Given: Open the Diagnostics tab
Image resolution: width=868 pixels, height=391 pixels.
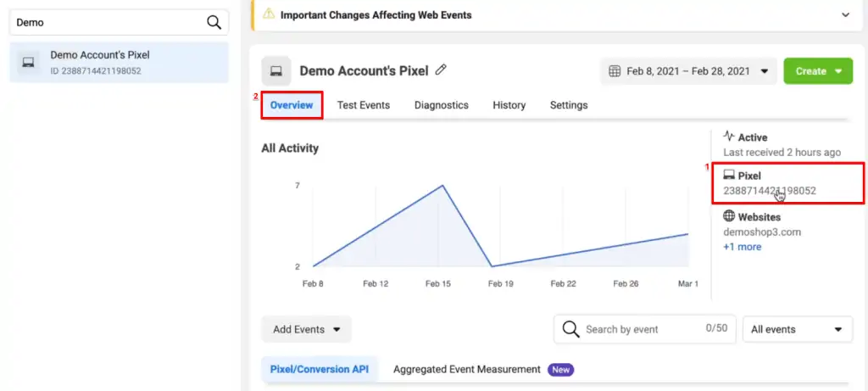Looking at the screenshot, I should (441, 105).
